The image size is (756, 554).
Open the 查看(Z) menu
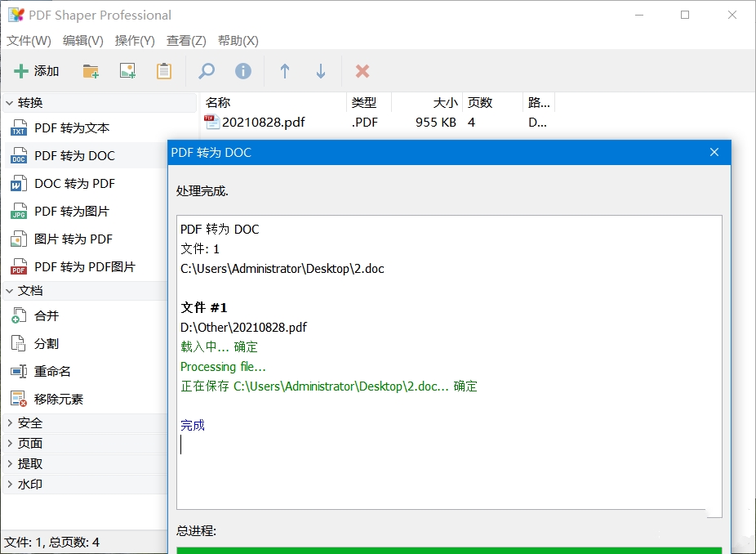186,40
